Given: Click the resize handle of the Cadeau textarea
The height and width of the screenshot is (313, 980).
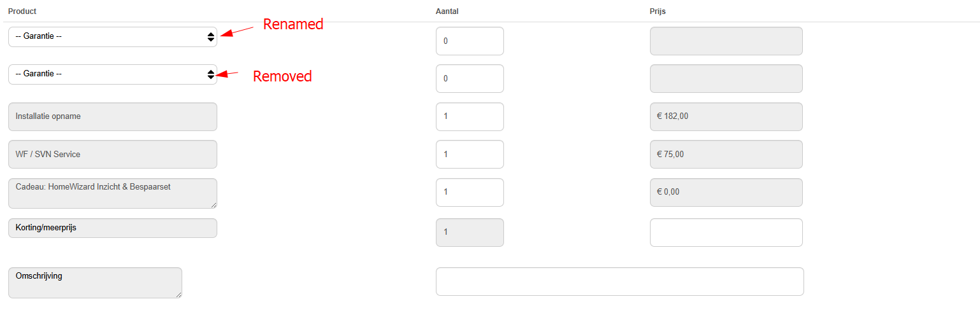Looking at the screenshot, I should (214, 205).
